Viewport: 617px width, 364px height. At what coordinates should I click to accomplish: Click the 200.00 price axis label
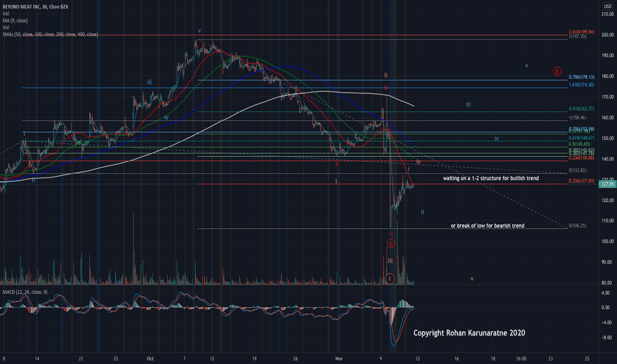[x=607, y=34]
